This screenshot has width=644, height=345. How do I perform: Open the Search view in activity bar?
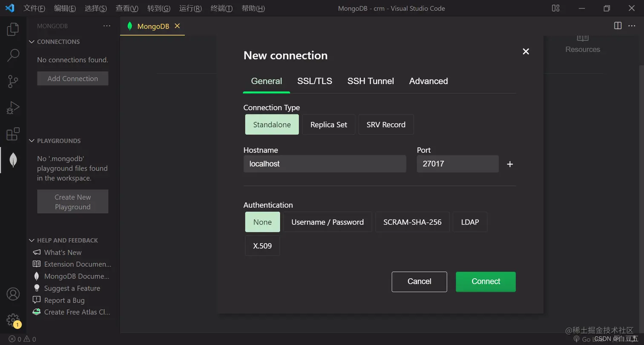pos(13,55)
